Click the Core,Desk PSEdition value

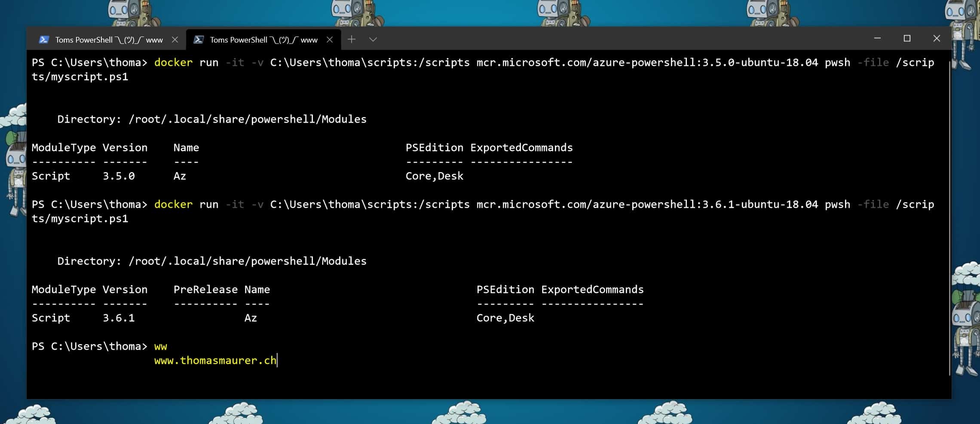point(435,176)
